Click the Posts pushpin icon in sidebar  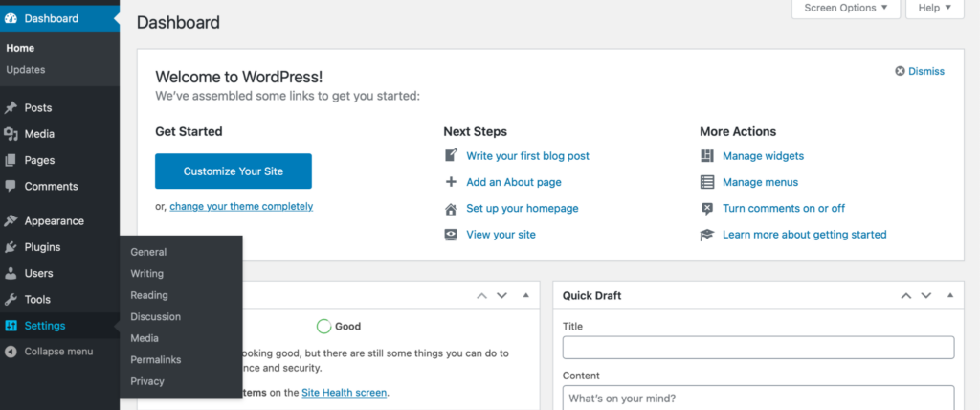point(11,108)
